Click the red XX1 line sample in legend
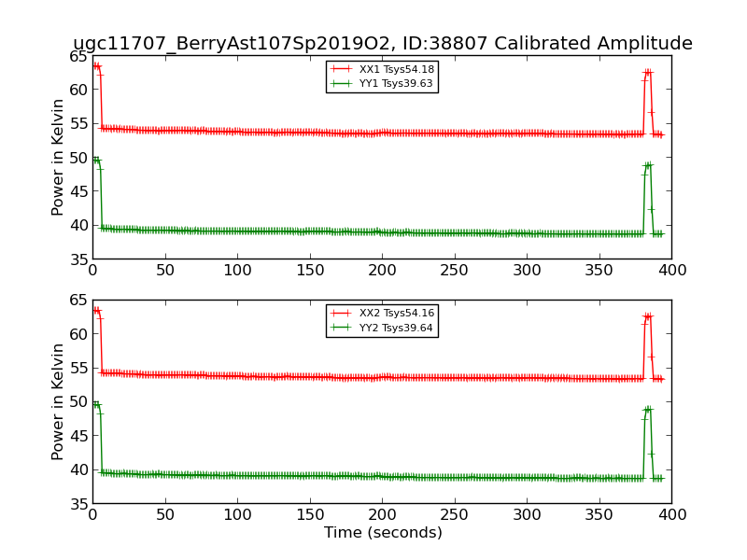This screenshot has height=560, width=747. point(342,69)
